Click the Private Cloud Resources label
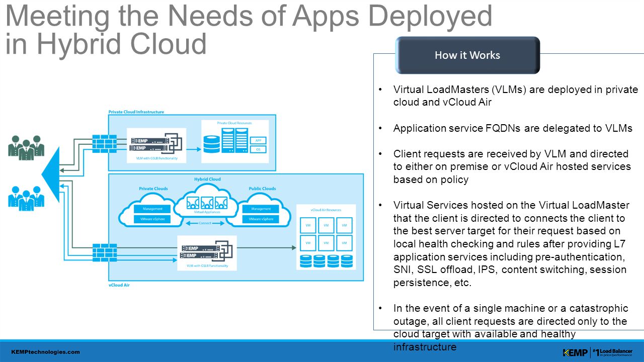Image resolution: width=644 pixels, height=362 pixels. (x=234, y=123)
